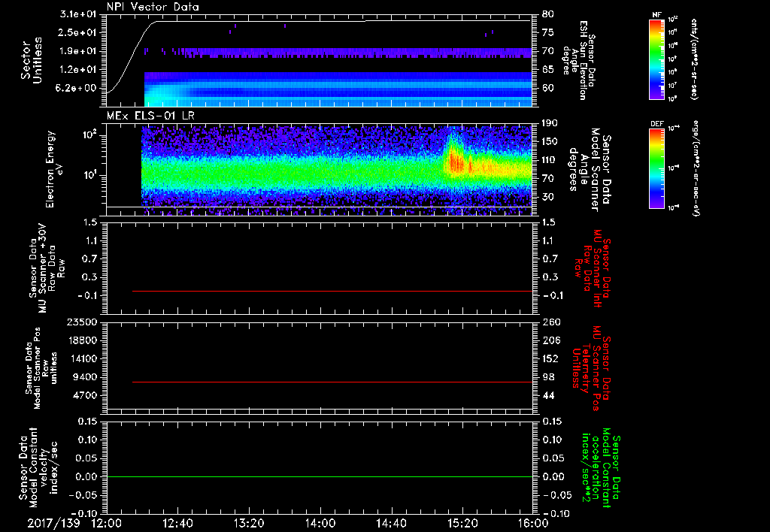The image size is (770, 532).
Task: Click the "Model Scanner Pos" left axis label
Action: (41, 368)
